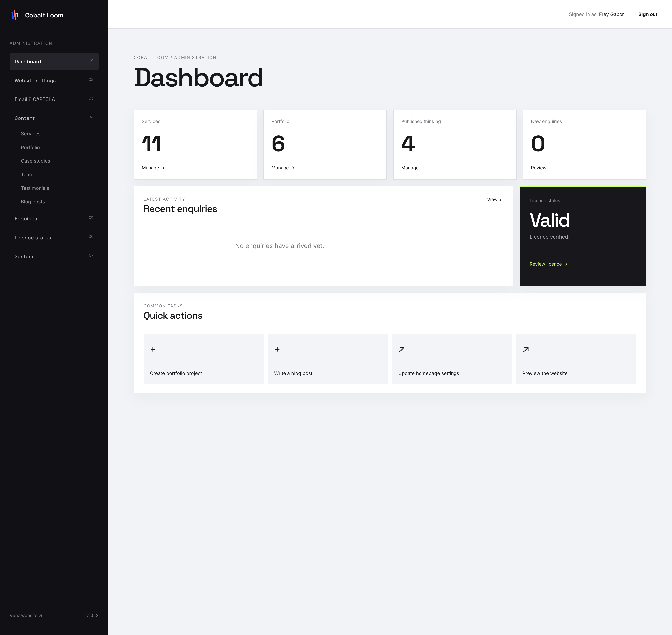Click the New enquiries count 0
This screenshot has width=672, height=635.
tap(538, 144)
